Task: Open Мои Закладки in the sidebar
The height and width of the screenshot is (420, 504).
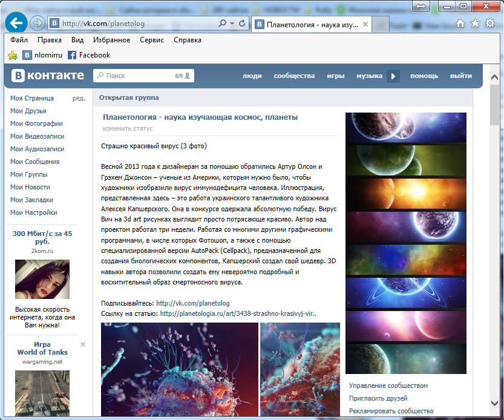Action: pos(31,200)
